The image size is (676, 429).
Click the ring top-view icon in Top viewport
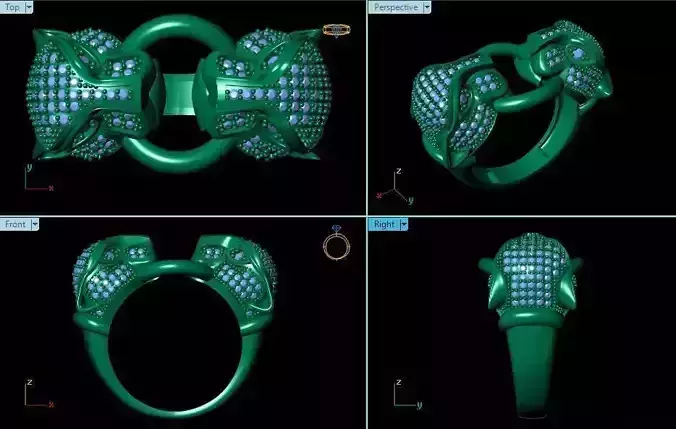coord(337,30)
